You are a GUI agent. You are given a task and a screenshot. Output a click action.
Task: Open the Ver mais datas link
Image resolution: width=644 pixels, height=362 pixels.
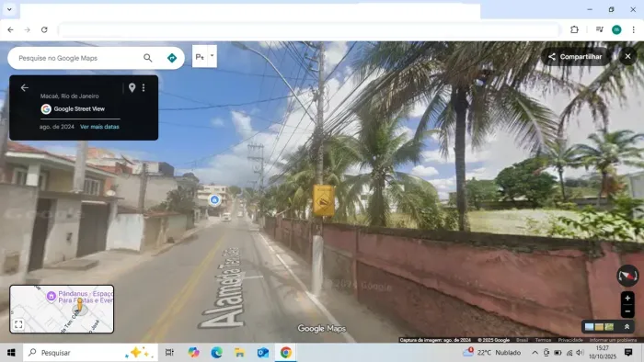click(99, 127)
